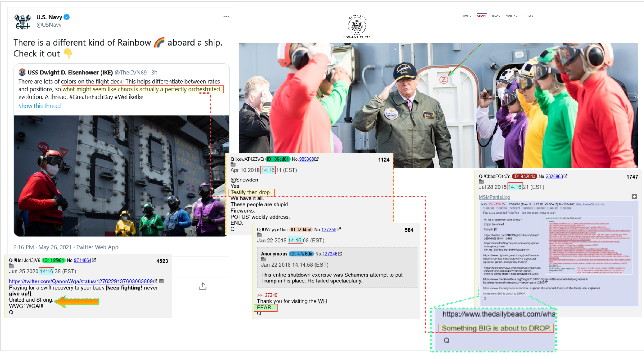
Task: Click folder icon under Q !!Hs1Jq13jV6 header
Action: pyautogui.click(x=11, y=266)
